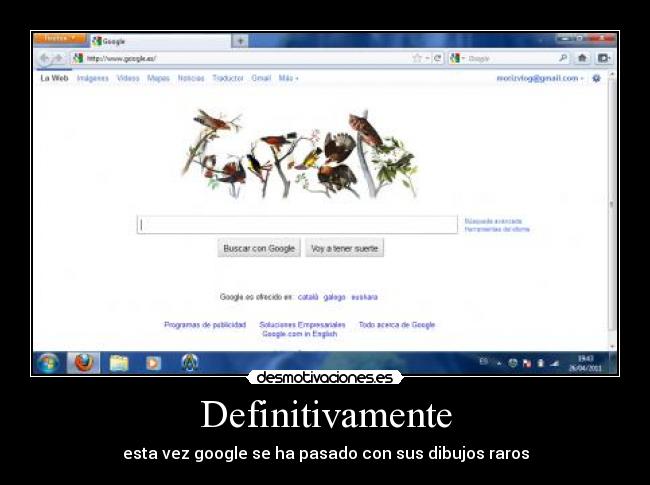This screenshot has height=485, width=650.
Task: Switch Google to euskara
Action: (x=364, y=297)
